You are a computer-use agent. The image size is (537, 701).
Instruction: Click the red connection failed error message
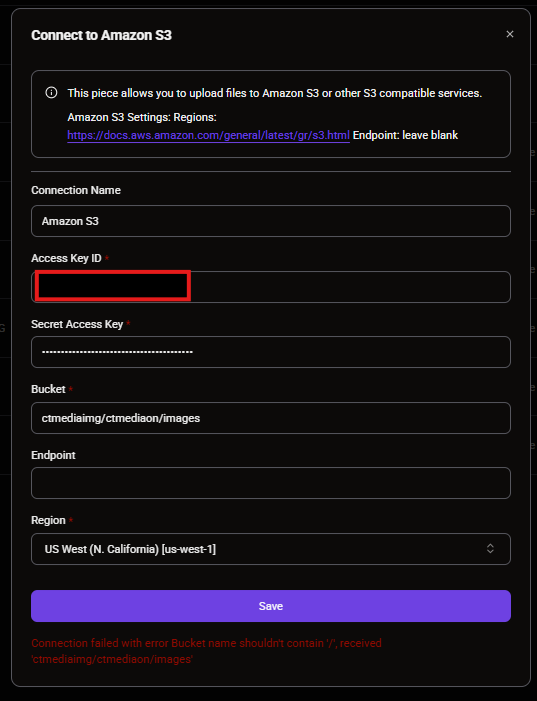[206, 651]
